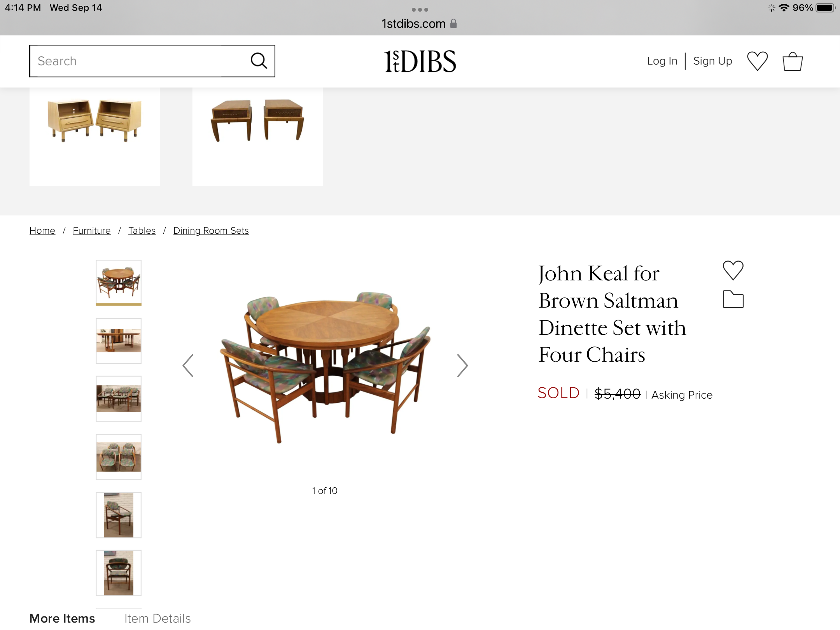The width and height of the screenshot is (840, 630).
Task: Tap the Safari three-dots multitasking menu
Action: pyautogui.click(x=420, y=9)
